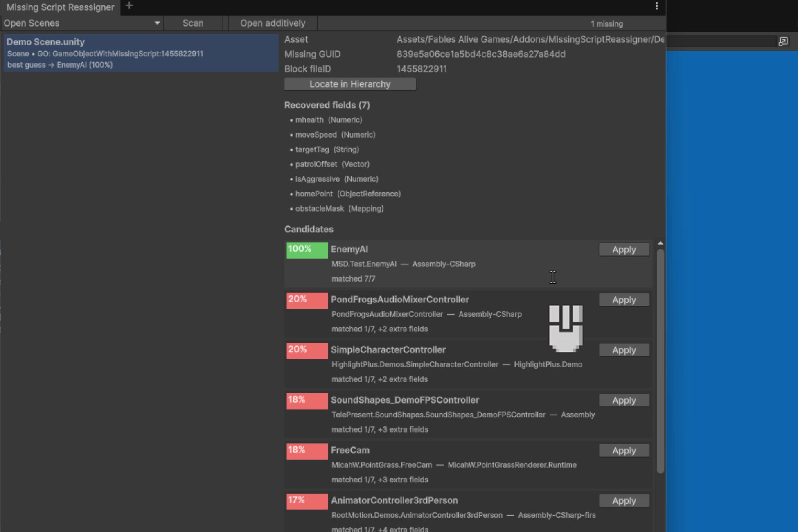Click the Missing GUID value text

(x=481, y=54)
